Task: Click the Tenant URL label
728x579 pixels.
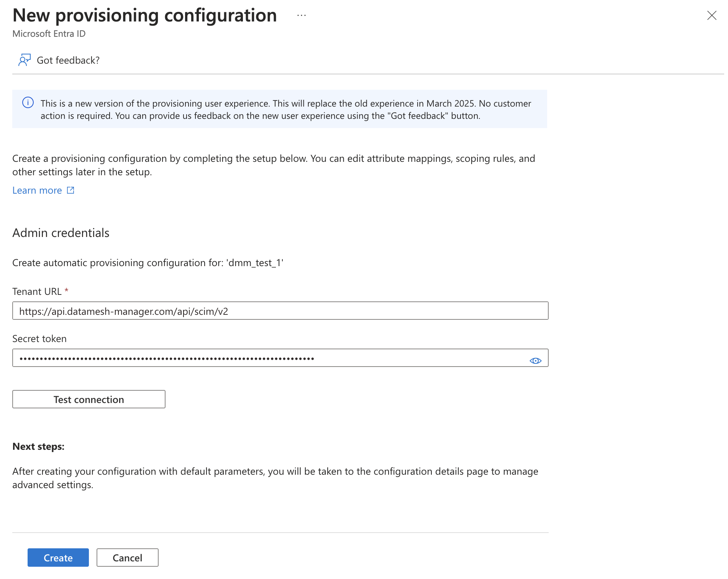Action: (37, 292)
